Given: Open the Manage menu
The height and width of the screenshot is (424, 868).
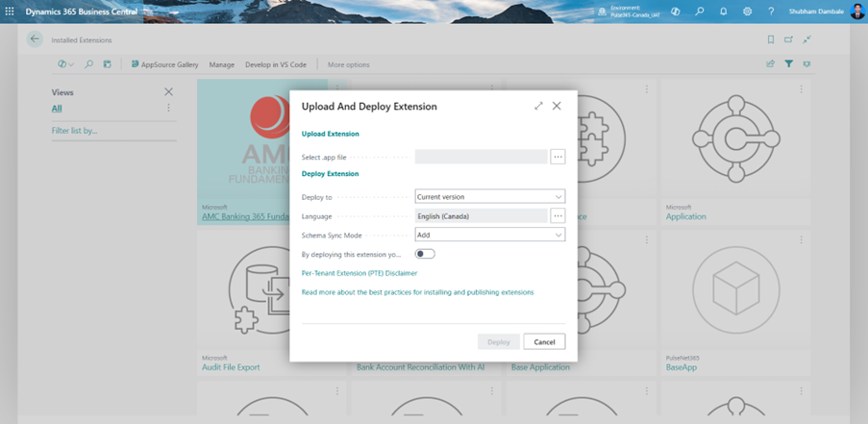Looking at the screenshot, I should click(x=221, y=64).
